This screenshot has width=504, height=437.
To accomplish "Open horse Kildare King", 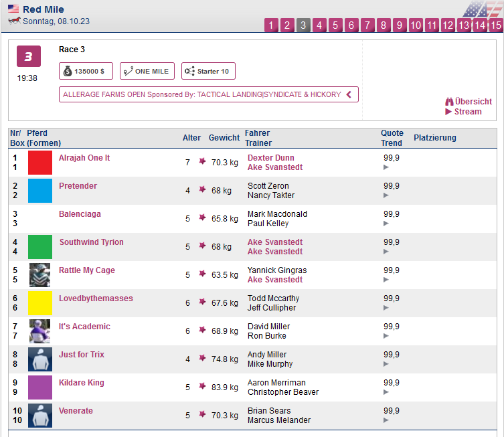I will [x=81, y=383].
